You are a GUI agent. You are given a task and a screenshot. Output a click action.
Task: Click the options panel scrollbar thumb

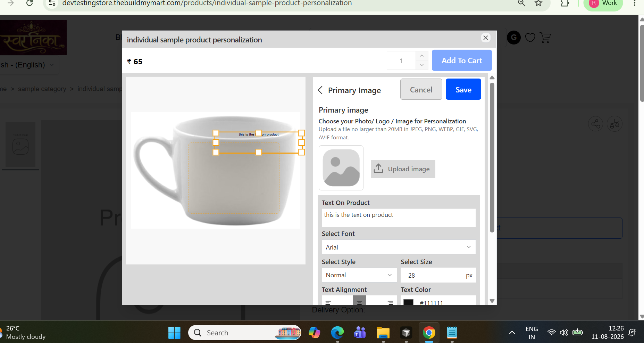point(492,157)
